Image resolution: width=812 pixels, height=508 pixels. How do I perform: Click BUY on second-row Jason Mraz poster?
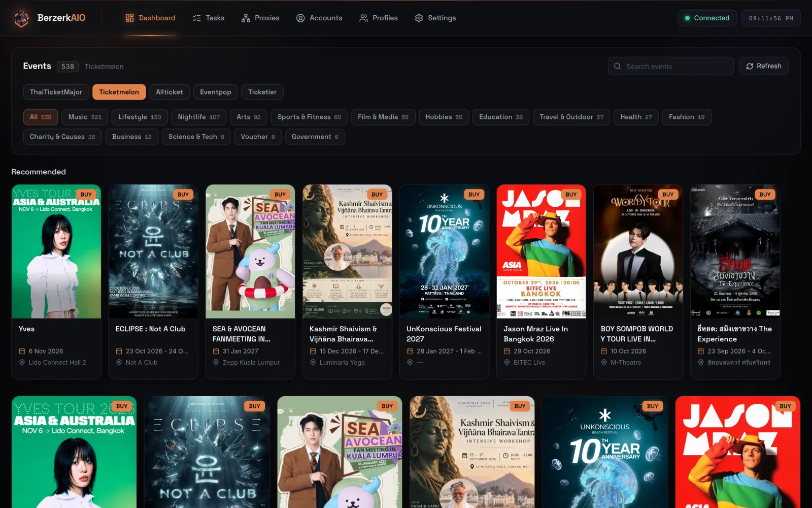coord(785,406)
